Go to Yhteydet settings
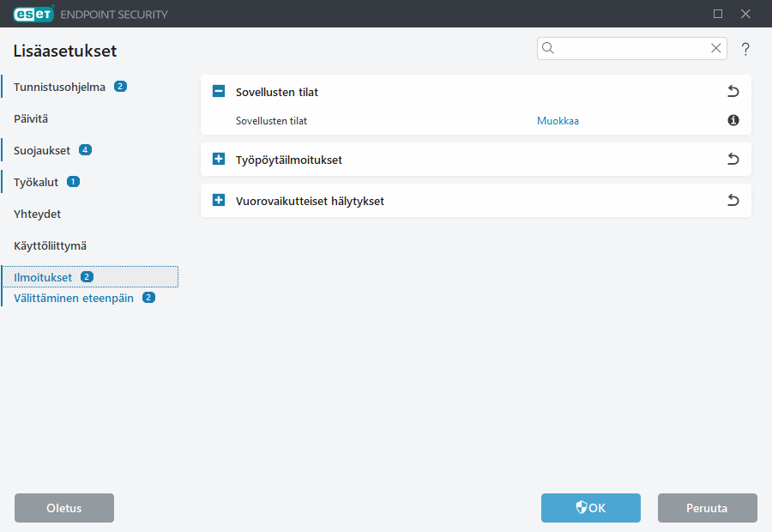The width and height of the screenshot is (772, 532). pyautogui.click(x=37, y=214)
